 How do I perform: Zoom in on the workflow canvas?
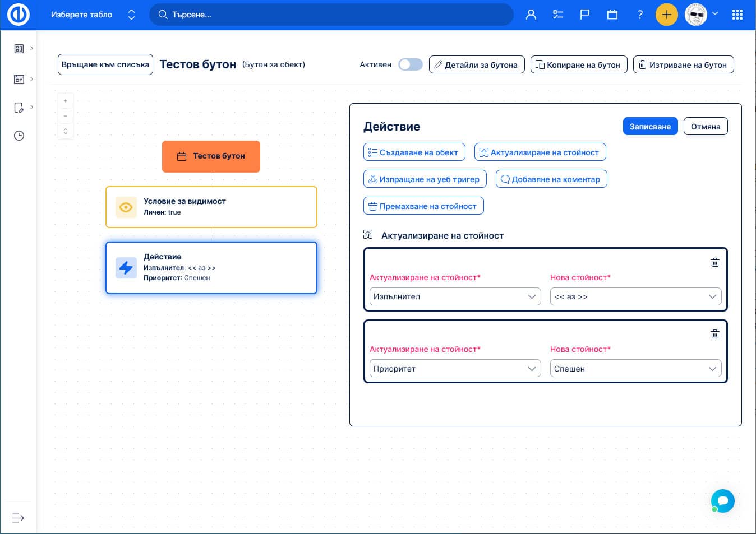tap(66, 101)
